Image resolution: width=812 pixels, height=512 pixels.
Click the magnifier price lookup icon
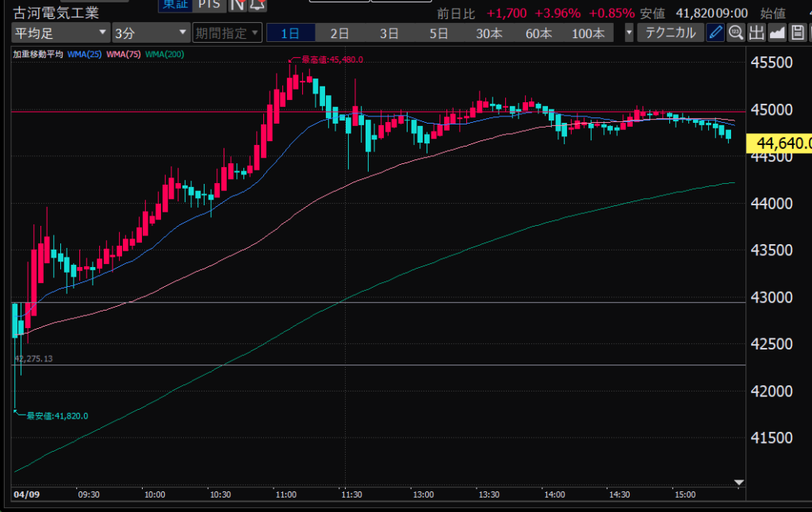point(736,32)
